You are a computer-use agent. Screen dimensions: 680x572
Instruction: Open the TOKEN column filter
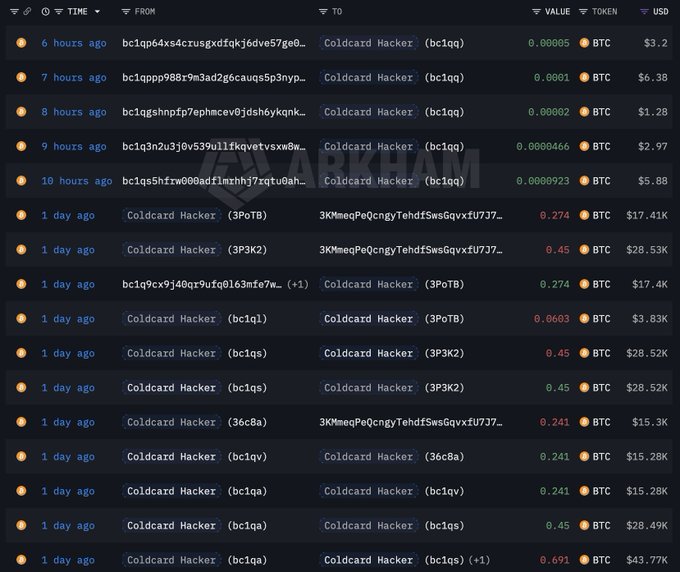583,12
